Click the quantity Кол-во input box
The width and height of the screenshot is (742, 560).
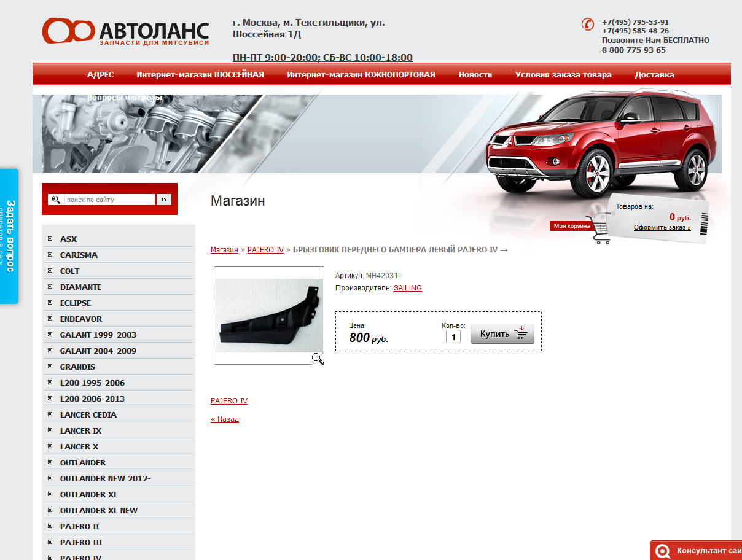[453, 336]
